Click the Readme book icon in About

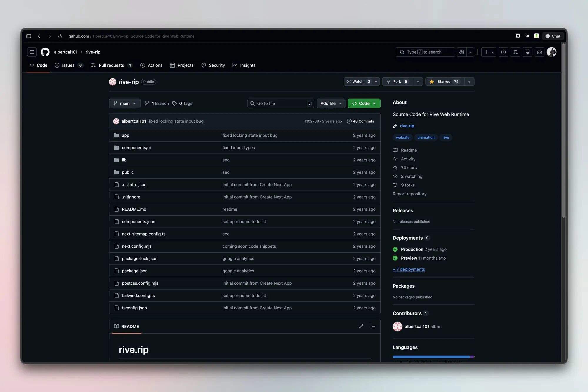(x=395, y=150)
